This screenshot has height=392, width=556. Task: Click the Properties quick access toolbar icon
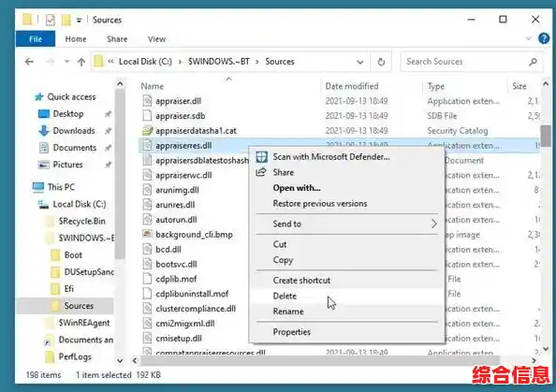point(50,20)
